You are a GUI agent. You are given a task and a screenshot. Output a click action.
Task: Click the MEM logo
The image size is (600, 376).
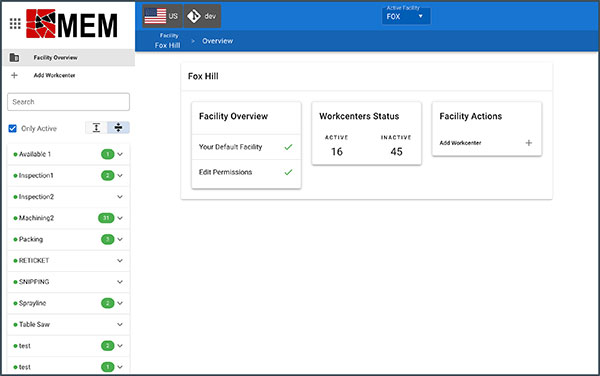click(72, 24)
